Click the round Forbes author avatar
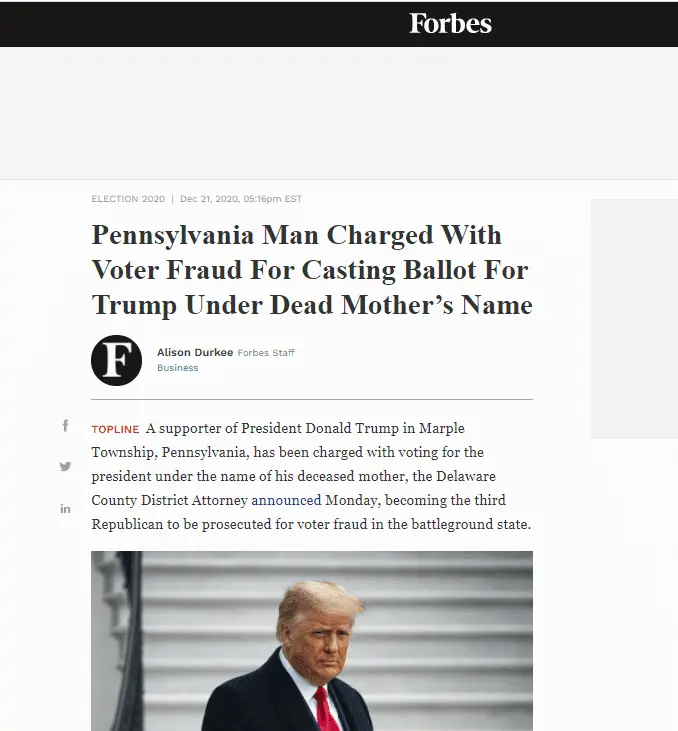The width and height of the screenshot is (678, 731). (x=116, y=360)
